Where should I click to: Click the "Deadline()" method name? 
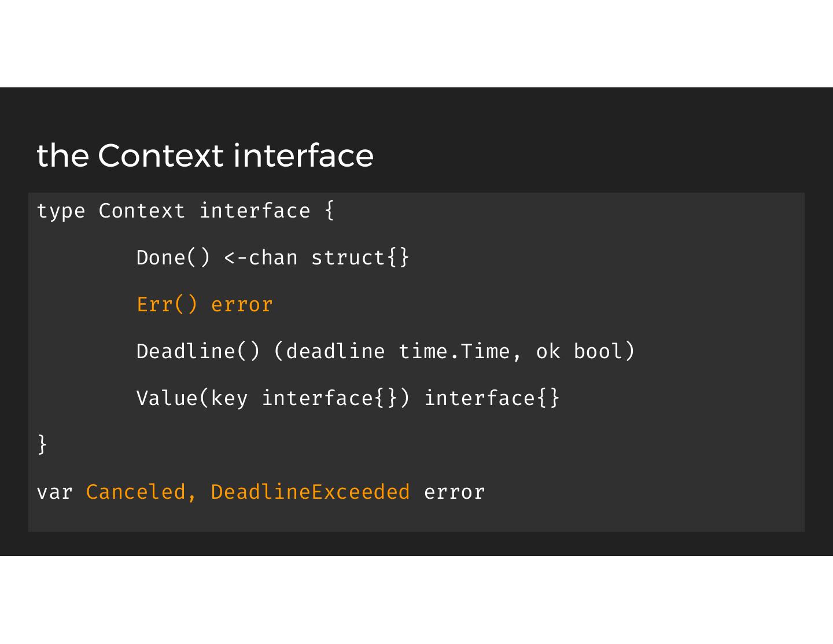point(198,352)
